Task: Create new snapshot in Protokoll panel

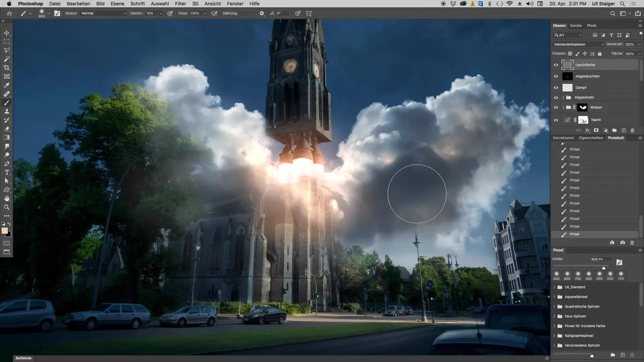Action: tap(623, 242)
